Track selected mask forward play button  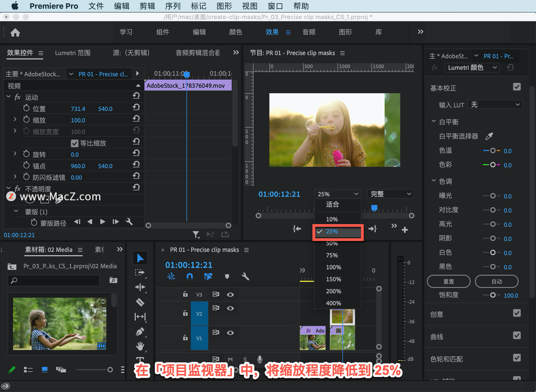(102, 222)
